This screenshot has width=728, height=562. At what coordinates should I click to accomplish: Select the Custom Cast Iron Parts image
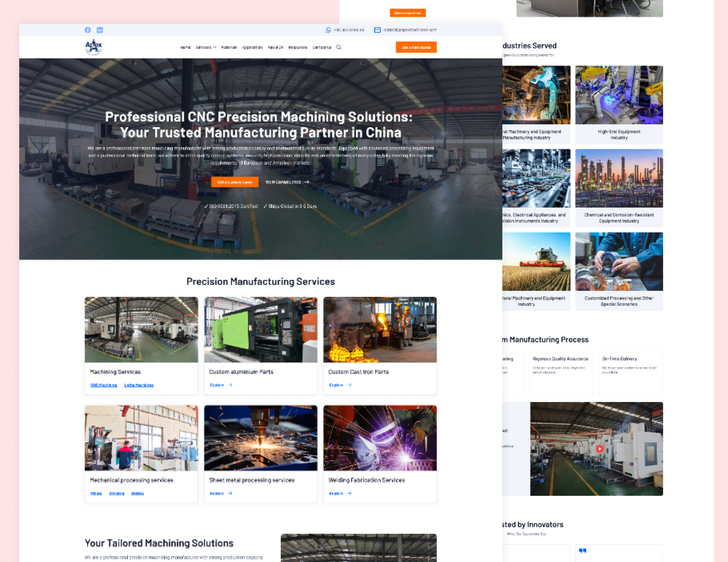click(380, 330)
